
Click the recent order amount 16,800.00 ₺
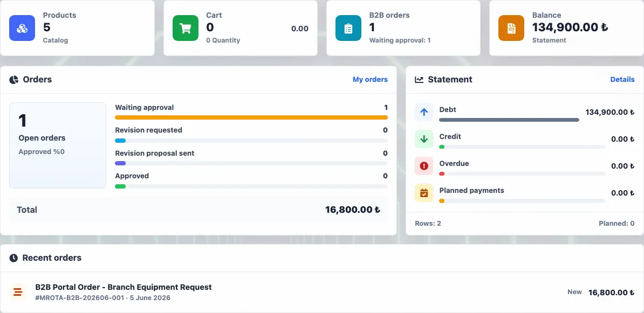(612, 293)
